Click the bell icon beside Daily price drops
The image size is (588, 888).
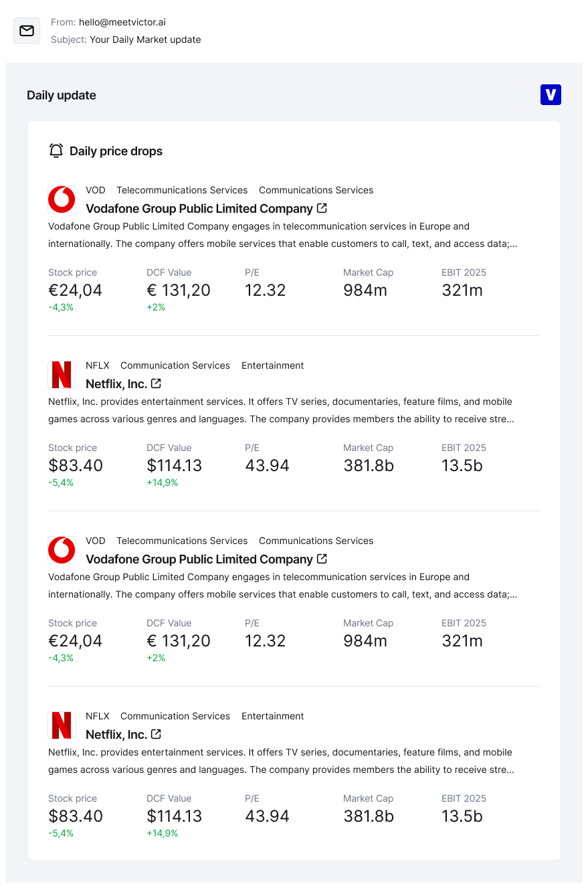pos(56,151)
